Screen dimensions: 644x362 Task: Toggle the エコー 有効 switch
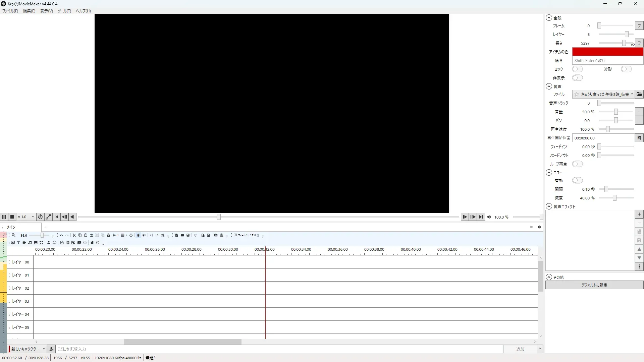[x=577, y=181]
